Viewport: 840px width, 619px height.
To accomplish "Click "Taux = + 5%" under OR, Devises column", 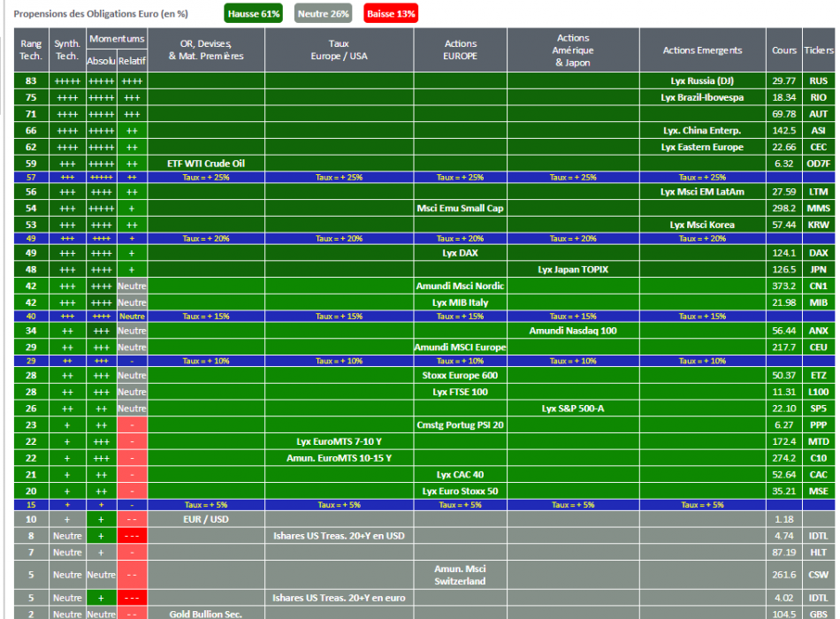I will tap(206, 505).
